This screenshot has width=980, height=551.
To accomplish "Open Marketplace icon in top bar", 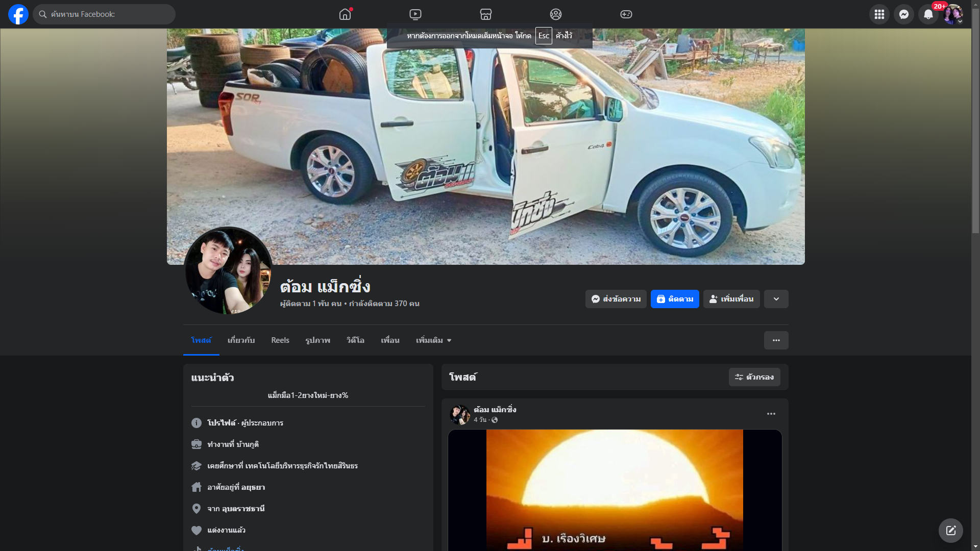I will [485, 14].
